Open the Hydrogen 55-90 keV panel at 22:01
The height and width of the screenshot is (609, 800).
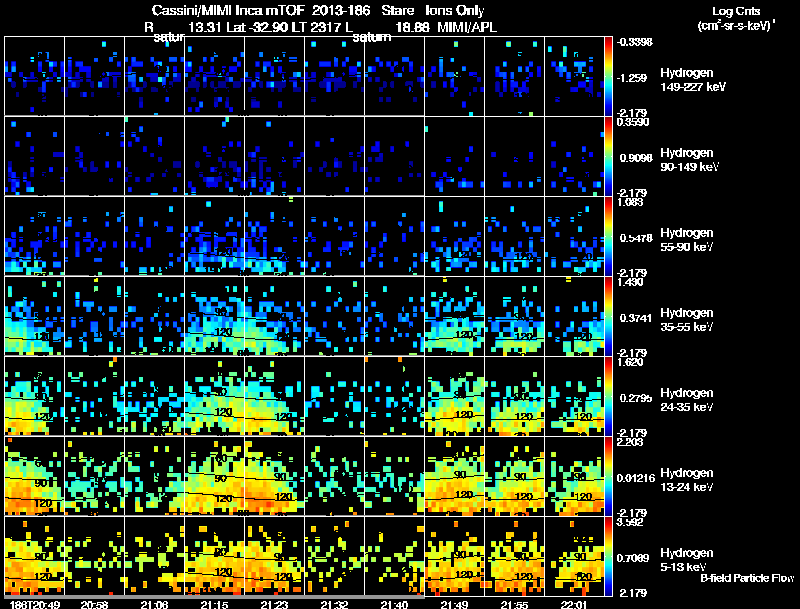coord(574,236)
